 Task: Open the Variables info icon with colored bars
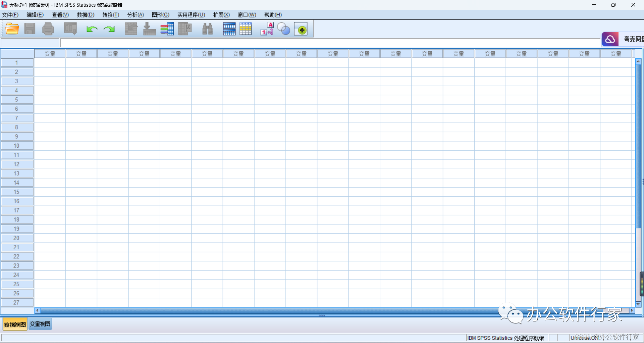tap(167, 29)
